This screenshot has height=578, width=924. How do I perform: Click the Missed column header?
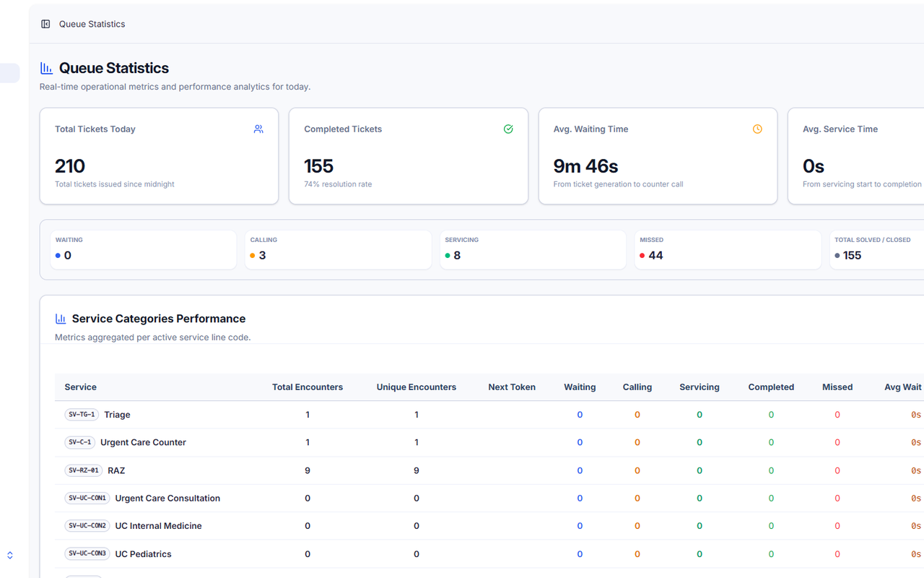(x=837, y=387)
